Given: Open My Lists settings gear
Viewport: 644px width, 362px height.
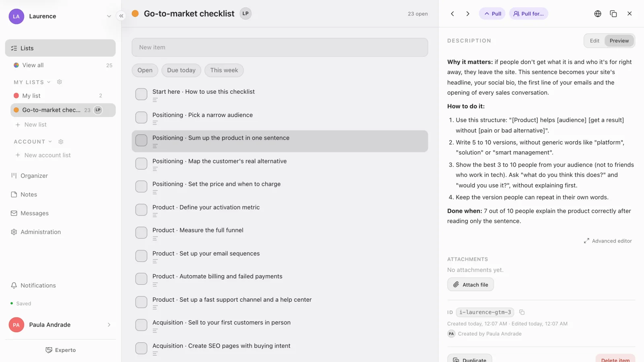Looking at the screenshot, I should [60, 82].
